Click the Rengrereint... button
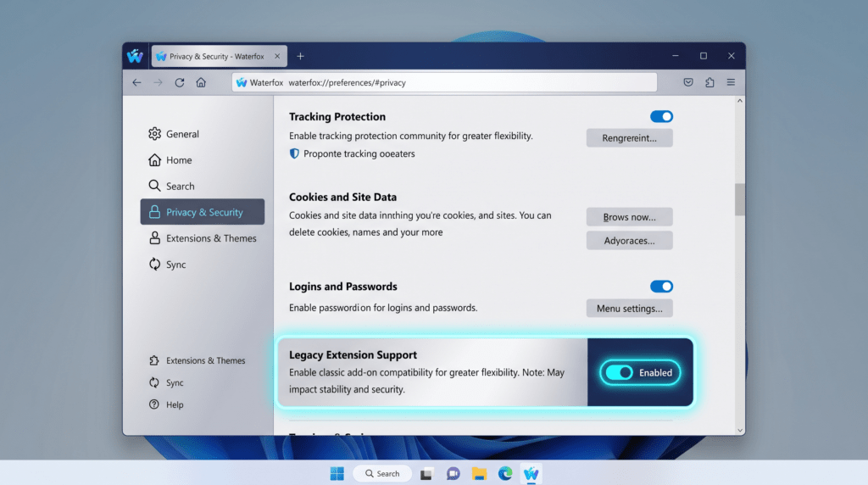868x485 pixels. (630, 138)
